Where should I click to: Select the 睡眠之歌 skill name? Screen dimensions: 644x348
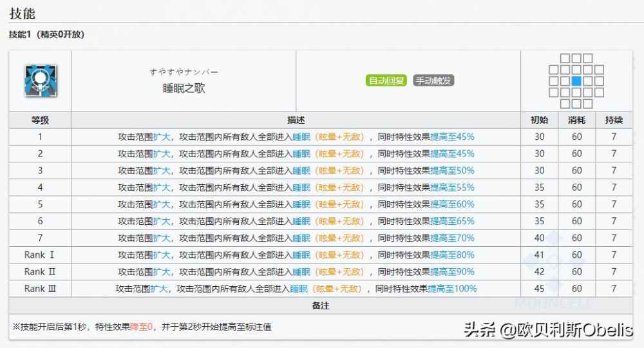184,88
